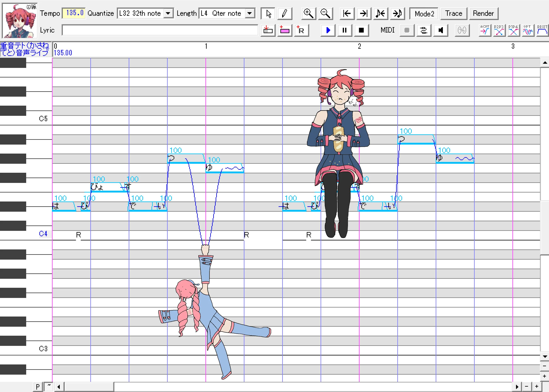
Task: Click the zoom out magnifier icon
Action: (x=325, y=14)
